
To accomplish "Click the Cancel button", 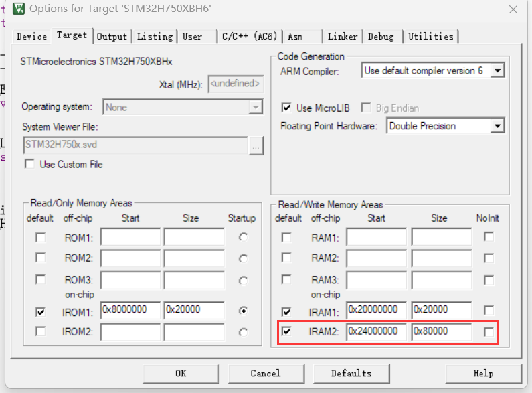I will [266, 374].
